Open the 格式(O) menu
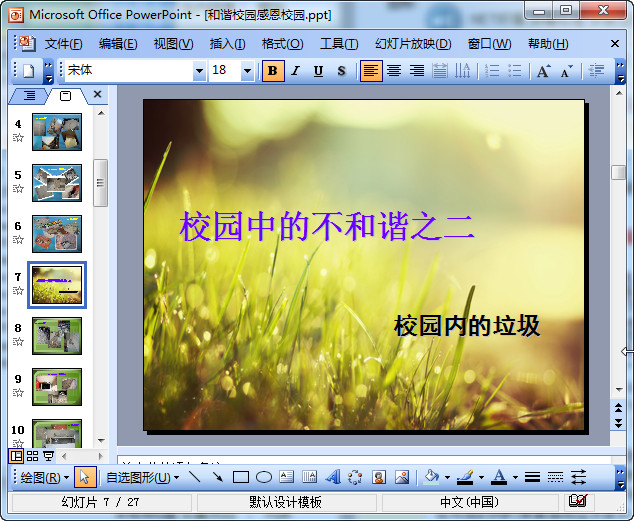This screenshot has height=521, width=634. (282, 44)
